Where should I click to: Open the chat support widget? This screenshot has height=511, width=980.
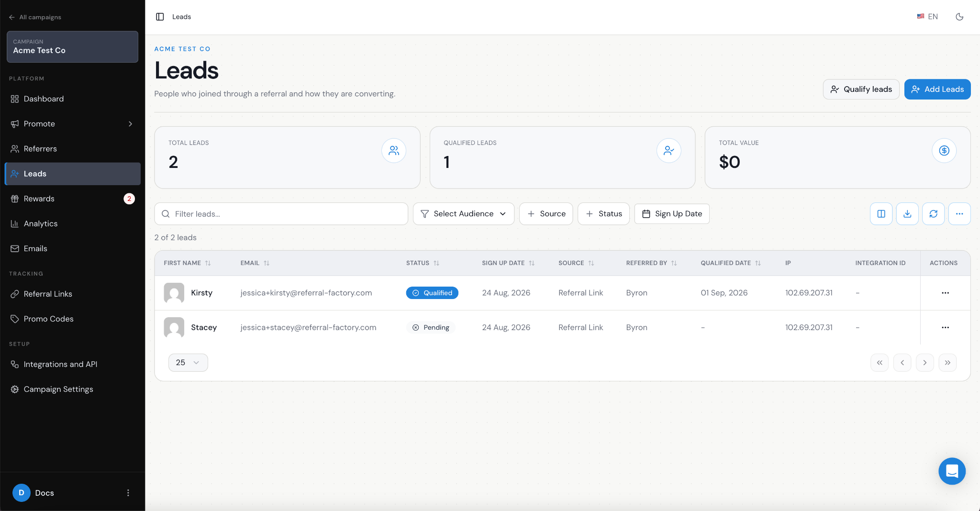click(x=952, y=471)
